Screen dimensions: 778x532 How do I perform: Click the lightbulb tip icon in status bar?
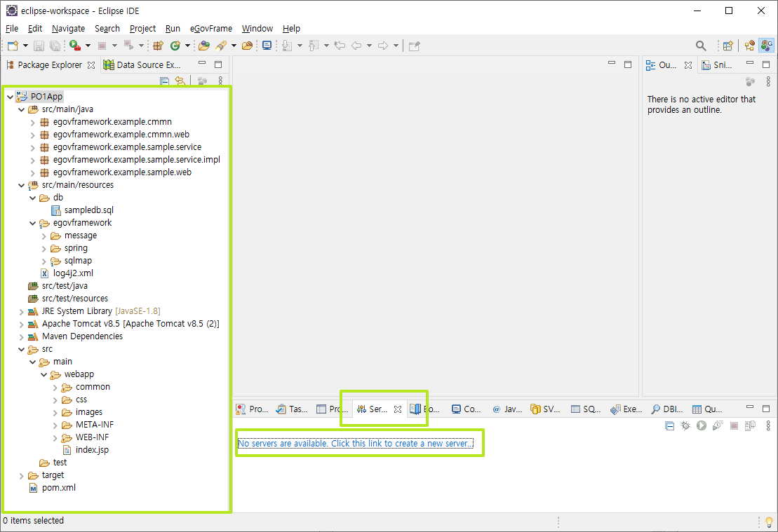[x=769, y=521]
